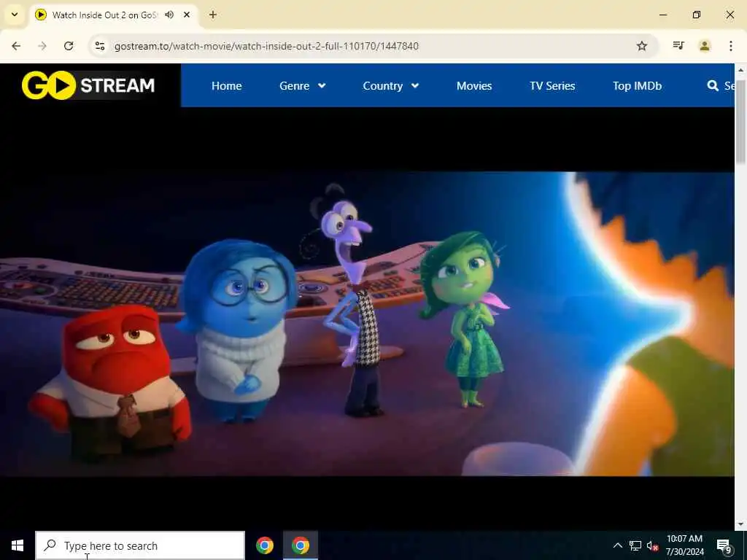Go to the Movies section
Viewport: 747px width, 560px height.
(474, 86)
